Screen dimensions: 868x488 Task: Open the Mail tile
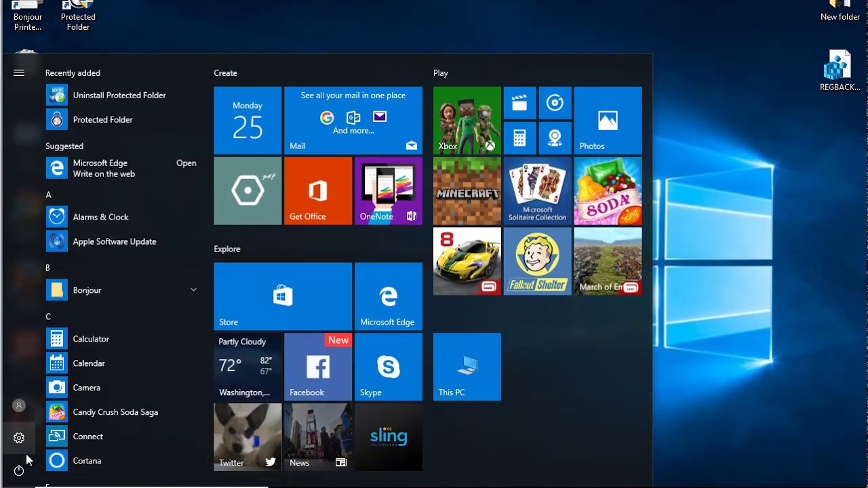point(353,121)
